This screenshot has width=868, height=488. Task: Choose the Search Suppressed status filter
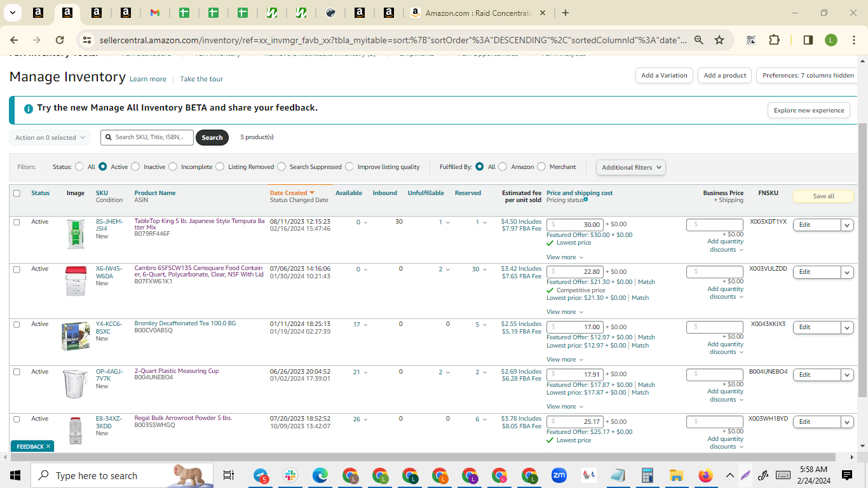click(281, 167)
